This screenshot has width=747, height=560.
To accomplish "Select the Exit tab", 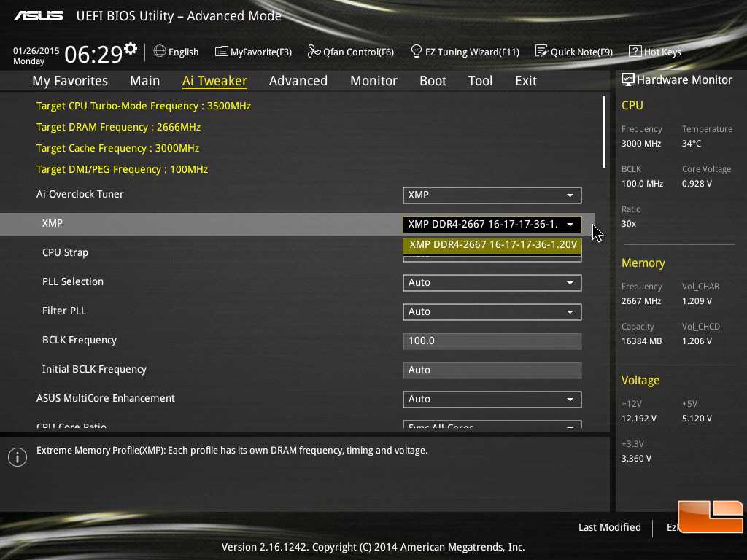I will [x=526, y=81].
